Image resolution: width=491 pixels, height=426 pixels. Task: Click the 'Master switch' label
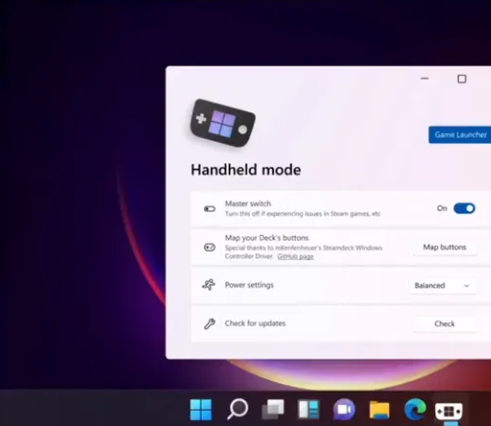pos(248,204)
